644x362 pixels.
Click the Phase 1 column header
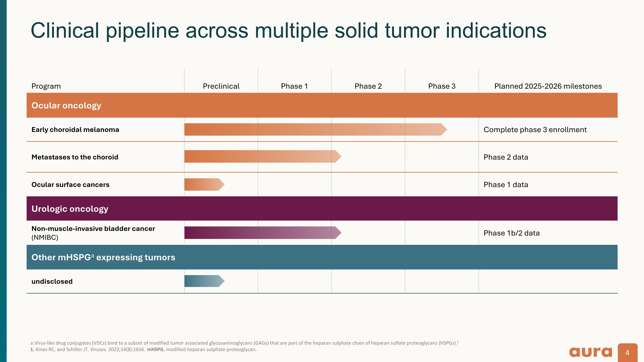[x=294, y=86]
